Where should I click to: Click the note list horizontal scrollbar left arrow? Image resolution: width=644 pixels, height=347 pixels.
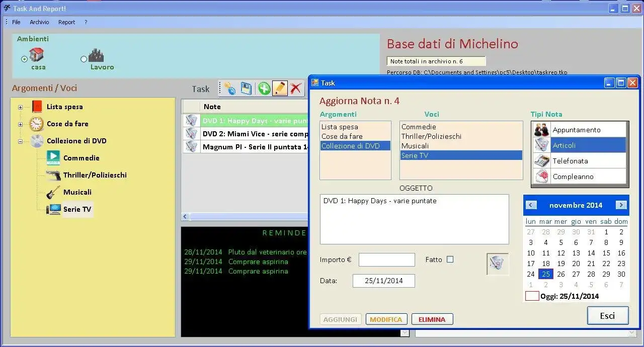click(x=185, y=217)
